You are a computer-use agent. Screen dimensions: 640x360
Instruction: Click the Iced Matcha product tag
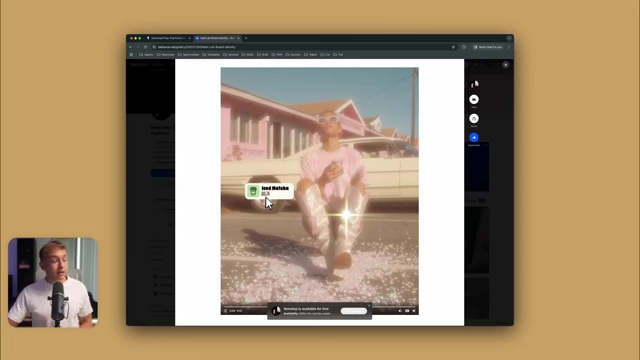269,191
